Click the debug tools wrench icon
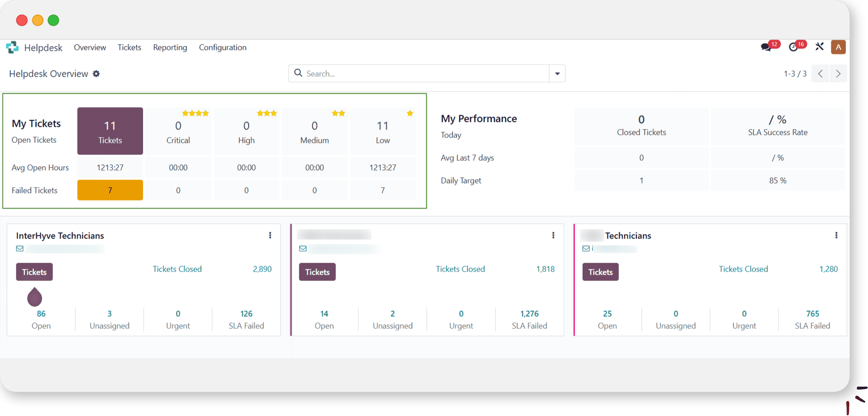Image resolution: width=868 pixels, height=416 pixels. pos(819,47)
